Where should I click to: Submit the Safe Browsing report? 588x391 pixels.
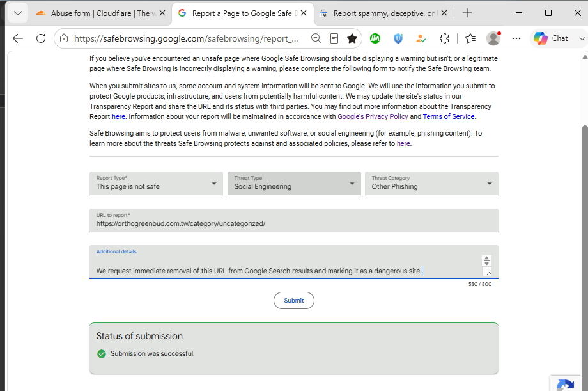point(294,301)
